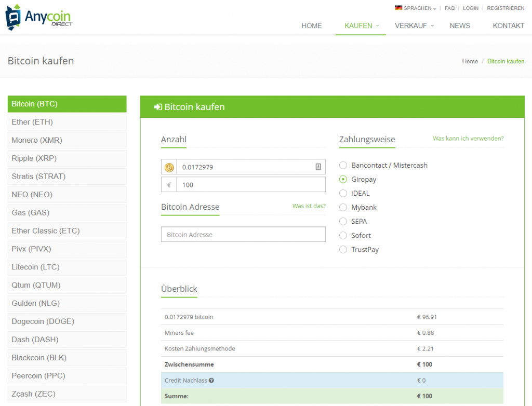Click the 'Zwischensumme' row label
The height and width of the screenshot is (406, 532).
pos(189,364)
